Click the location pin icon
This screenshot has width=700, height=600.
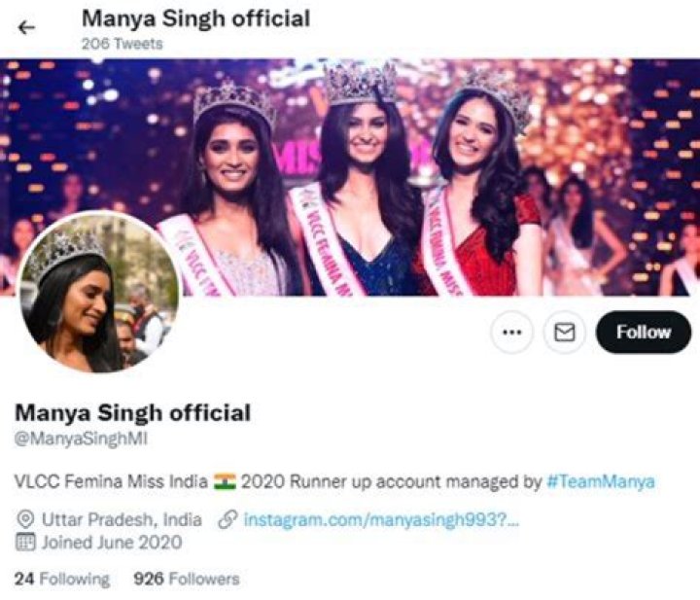coord(25,519)
